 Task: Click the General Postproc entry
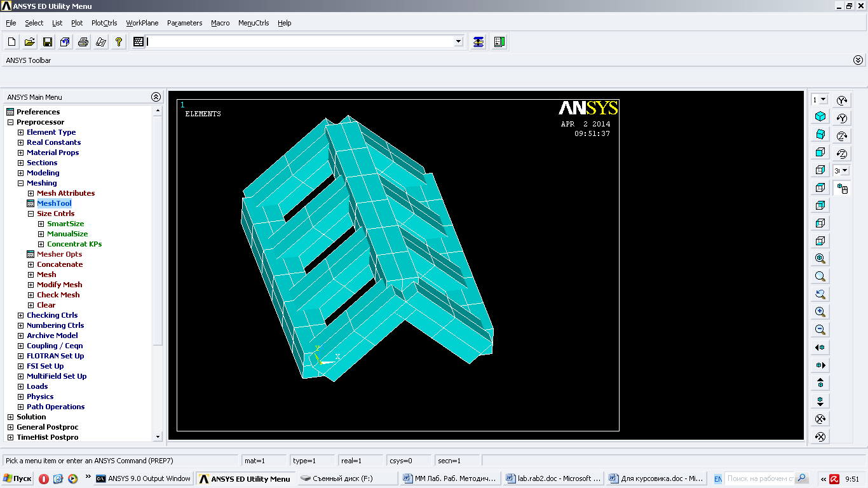point(48,427)
